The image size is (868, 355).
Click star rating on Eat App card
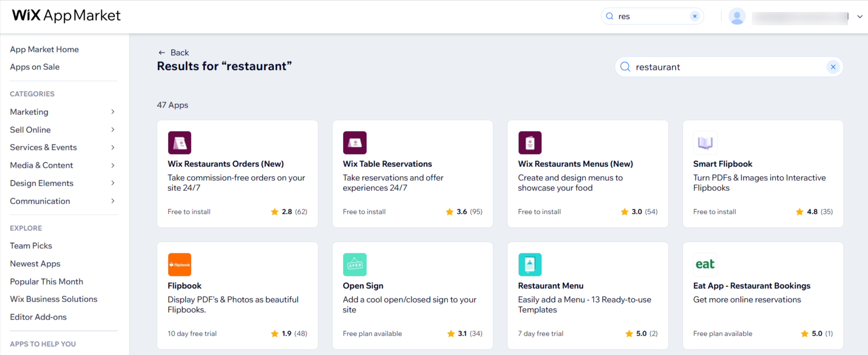(x=817, y=333)
